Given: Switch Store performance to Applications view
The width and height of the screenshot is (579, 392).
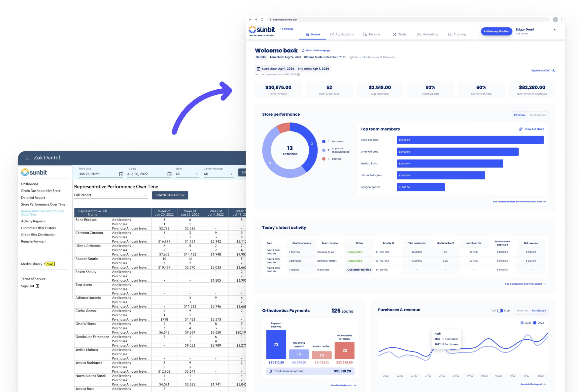Looking at the screenshot, I should [538, 115].
